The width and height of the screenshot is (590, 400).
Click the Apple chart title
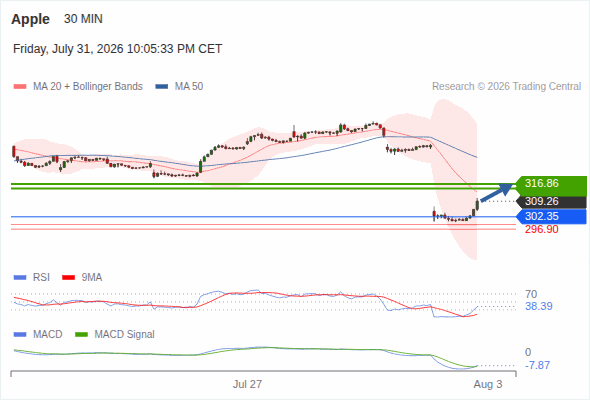coord(30,19)
